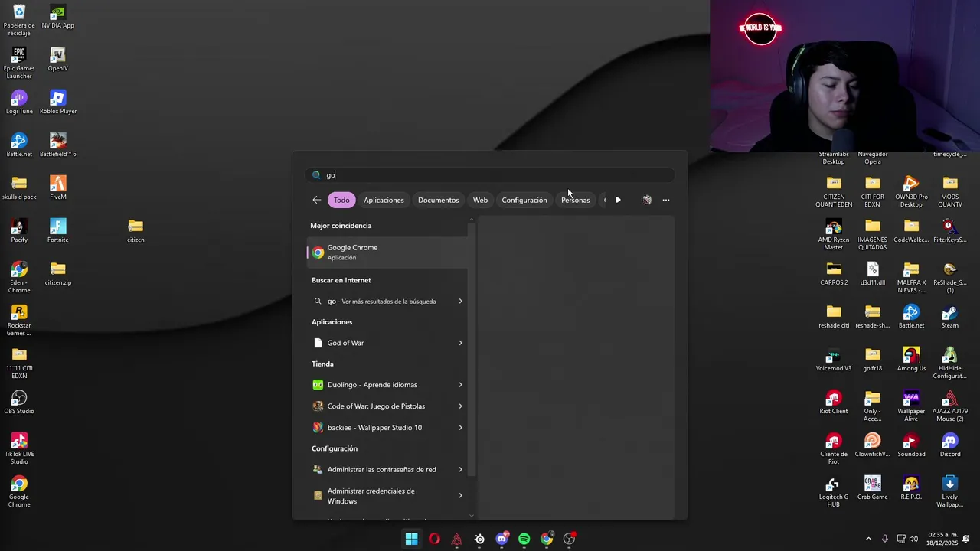980x551 pixels.
Task: Open Spotify from the taskbar
Action: coord(524,539)
